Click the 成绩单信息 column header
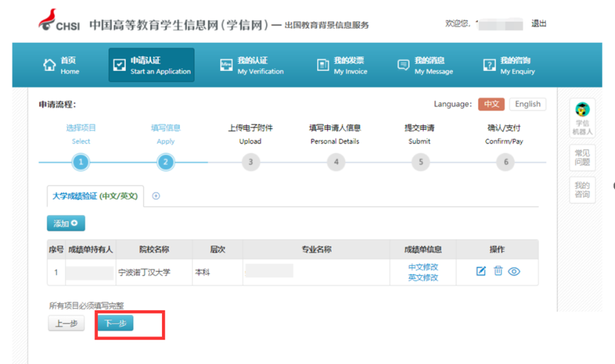This screenshot has width=615, height=364. coord(423,249)
